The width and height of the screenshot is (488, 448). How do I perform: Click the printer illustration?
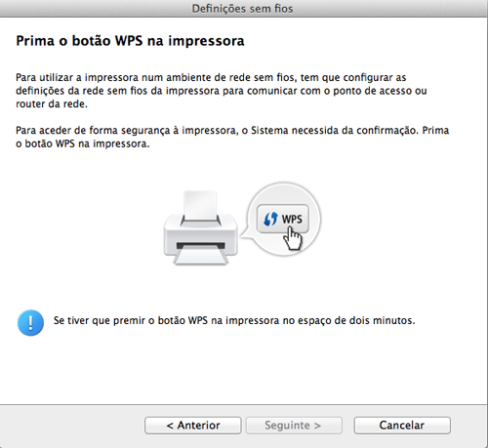[201, 227]
